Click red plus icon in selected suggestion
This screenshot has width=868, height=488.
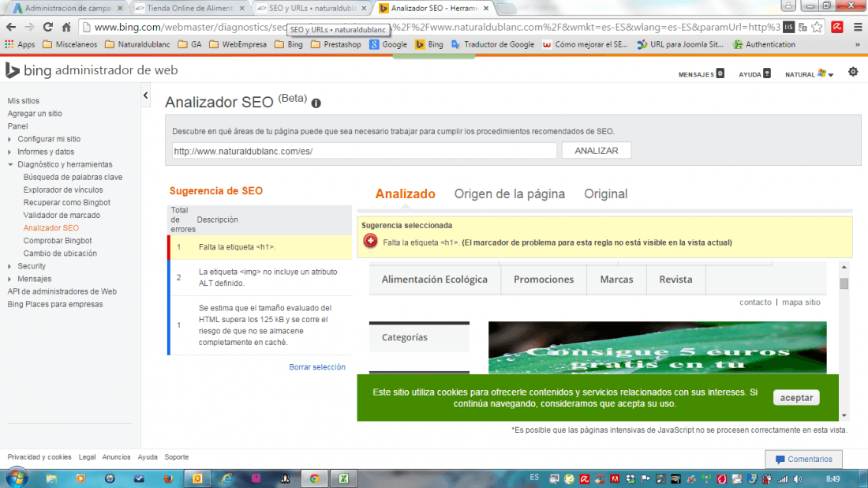370,241
